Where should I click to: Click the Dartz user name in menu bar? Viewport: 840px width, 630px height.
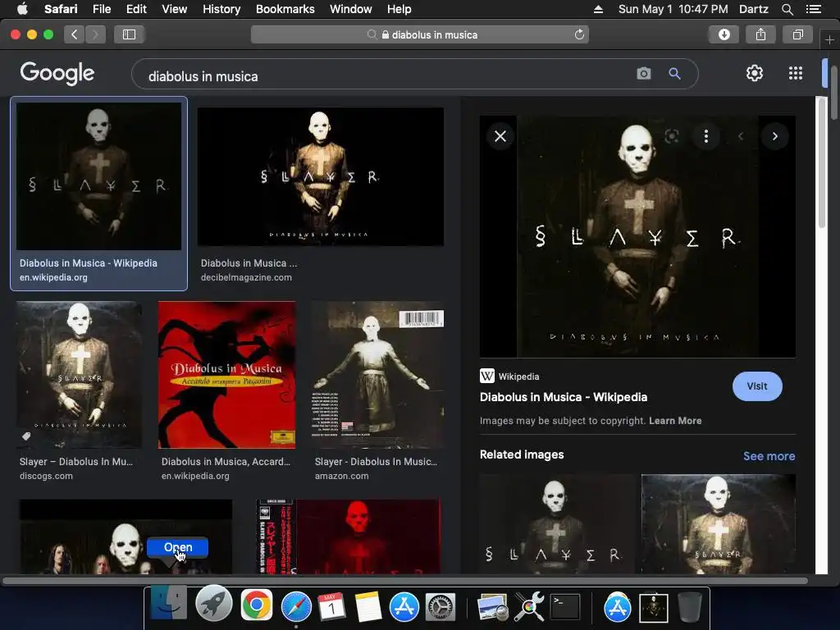click(x=754, y=9)
